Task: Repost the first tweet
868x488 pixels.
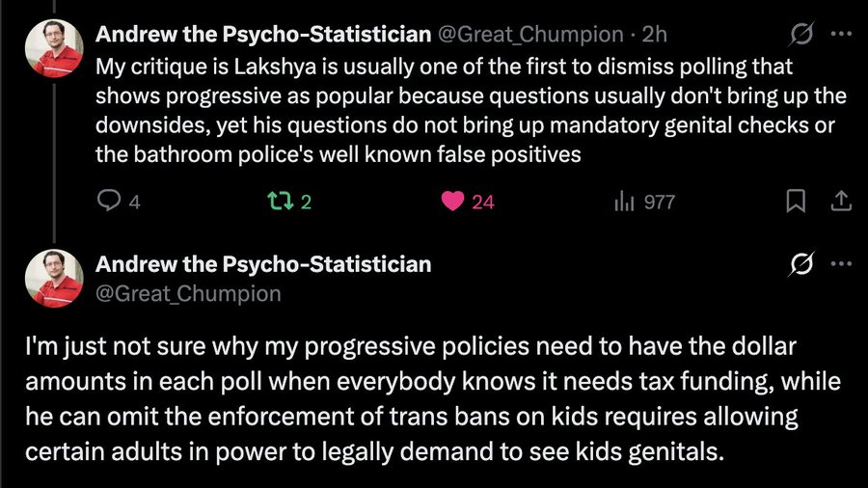Action: (x=277, y=201)
